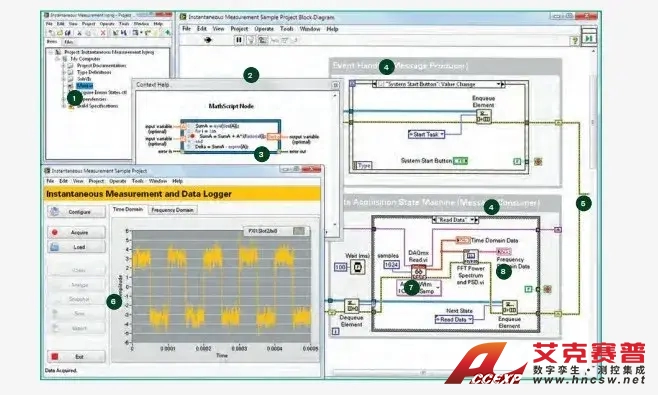Click the Time Domain Data indicator terminal
Viewport: 658px width, 395px height.
click(x=463, y=240)
